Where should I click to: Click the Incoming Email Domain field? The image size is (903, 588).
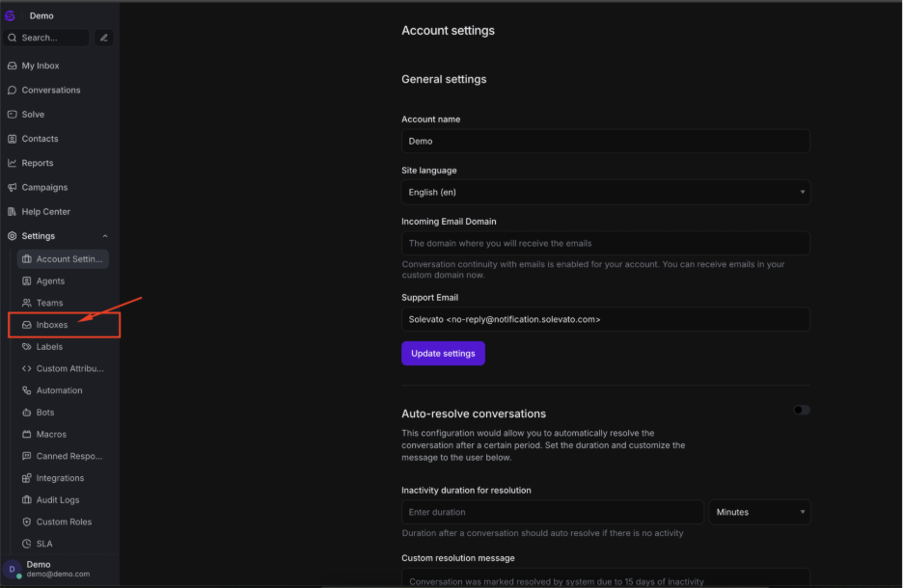(x=605, y=243)
